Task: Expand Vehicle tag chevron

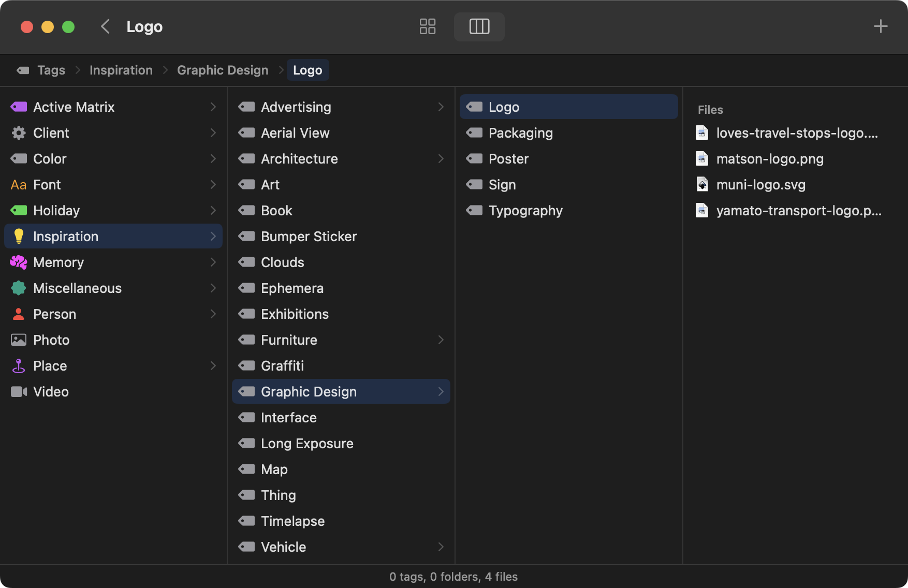Action: 441,547
